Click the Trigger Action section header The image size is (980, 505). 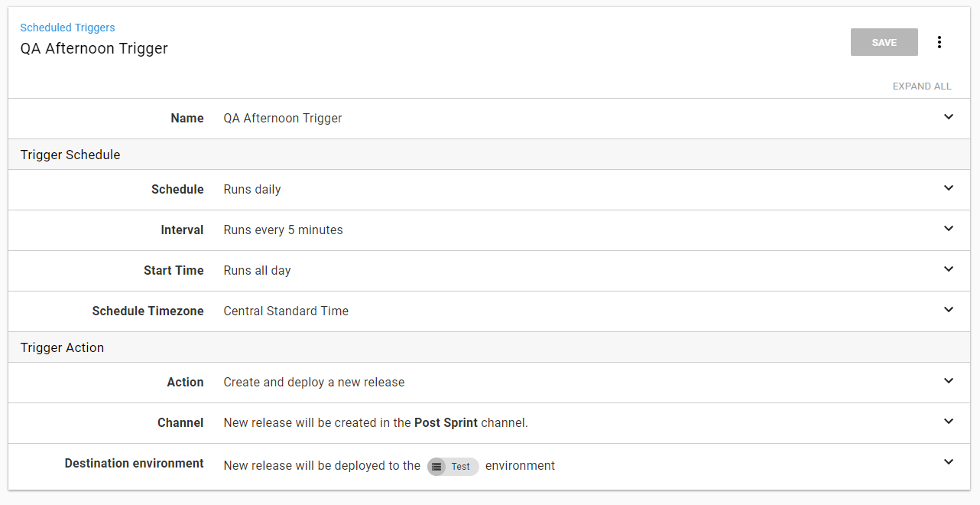tap(62, 347)
